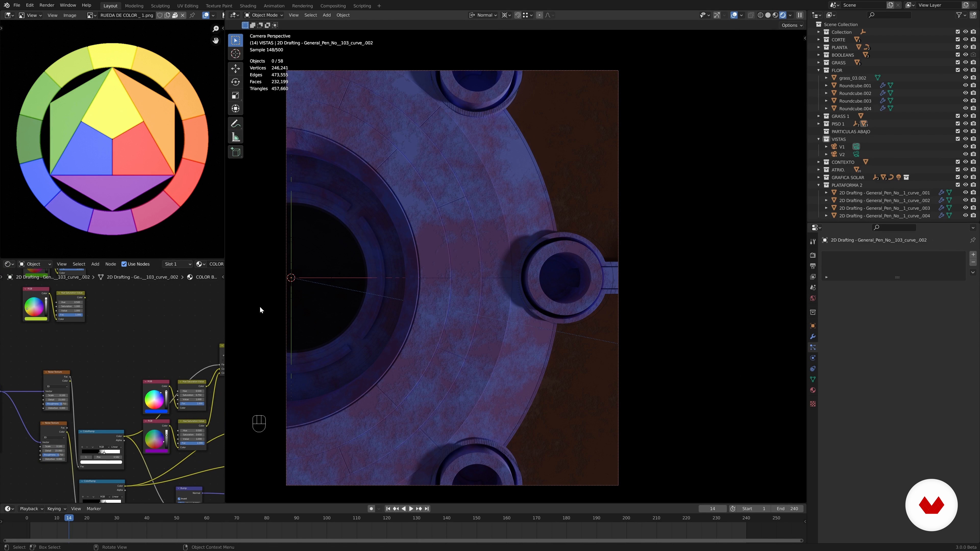Switch to the Shading workspace tab

pyautogui.click(x=248, y=6)
